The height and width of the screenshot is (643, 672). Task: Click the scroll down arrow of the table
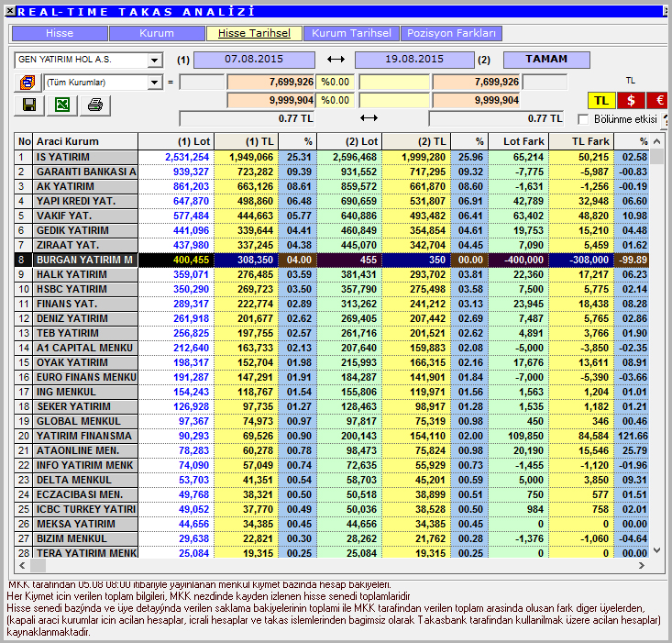tap(656, 550)
